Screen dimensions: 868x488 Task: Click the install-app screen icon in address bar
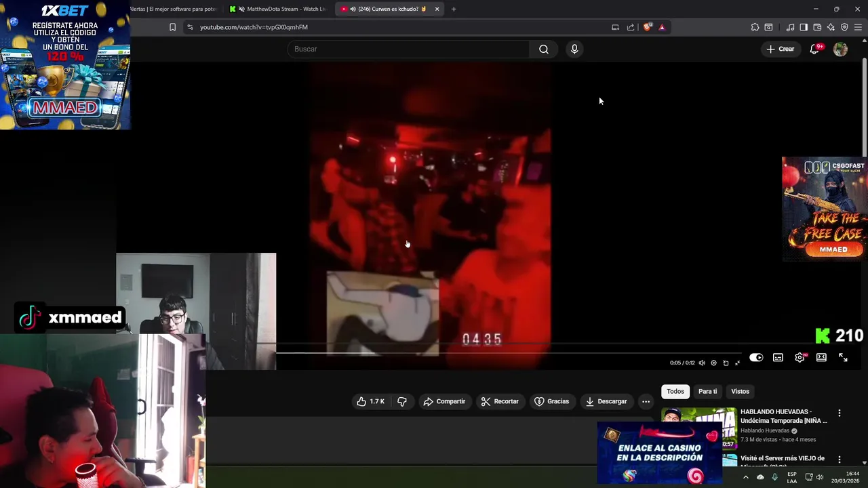pyautogui.click(x=615, y=27)
